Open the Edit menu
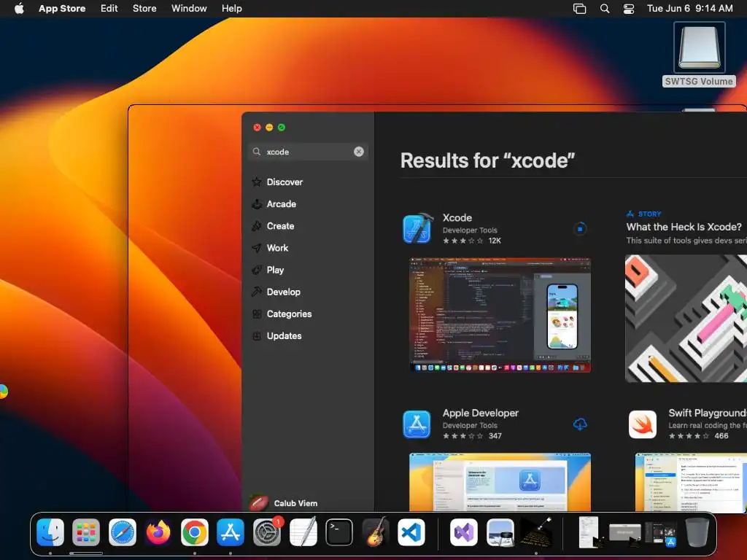 pos(109,8)
